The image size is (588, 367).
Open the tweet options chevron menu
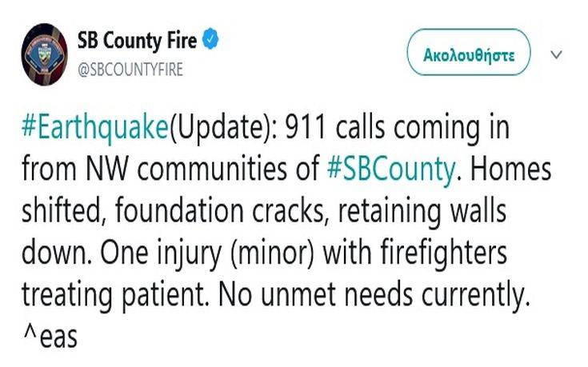coord(557,55)
